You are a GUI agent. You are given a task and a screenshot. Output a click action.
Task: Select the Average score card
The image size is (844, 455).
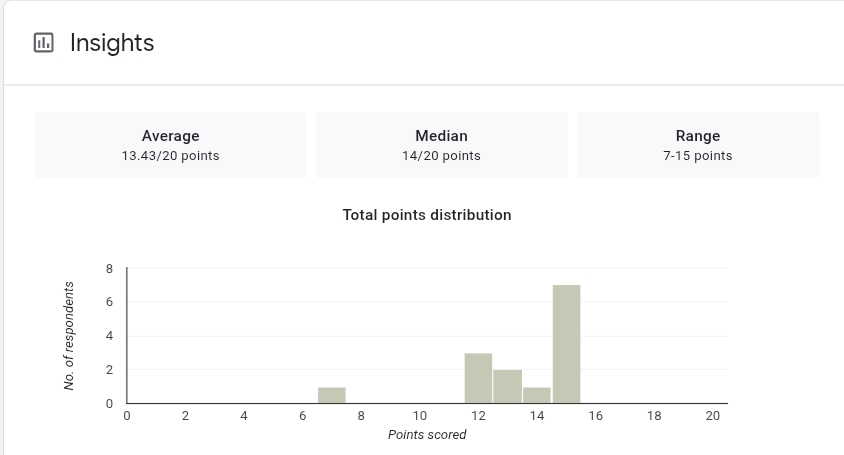(x=170, y=145)
